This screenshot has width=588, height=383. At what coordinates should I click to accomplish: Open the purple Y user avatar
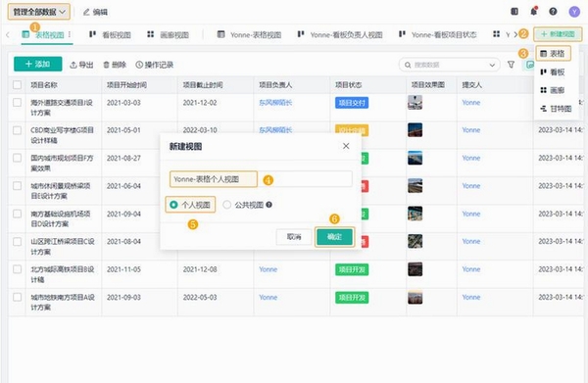pos(574,12)
